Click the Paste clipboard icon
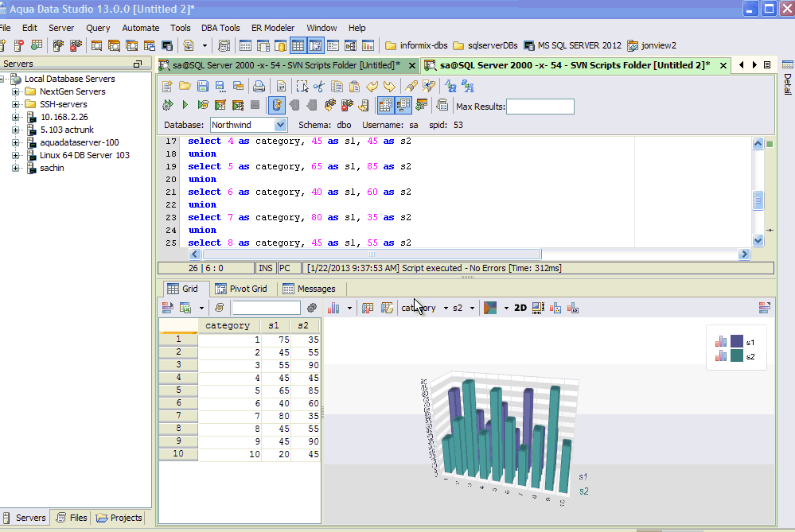 (355, 87)
